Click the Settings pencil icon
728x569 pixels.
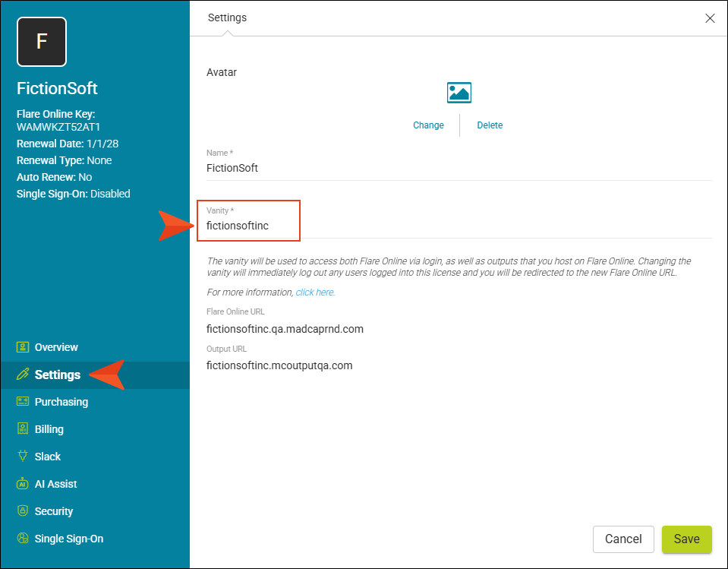tap(22, 375)
